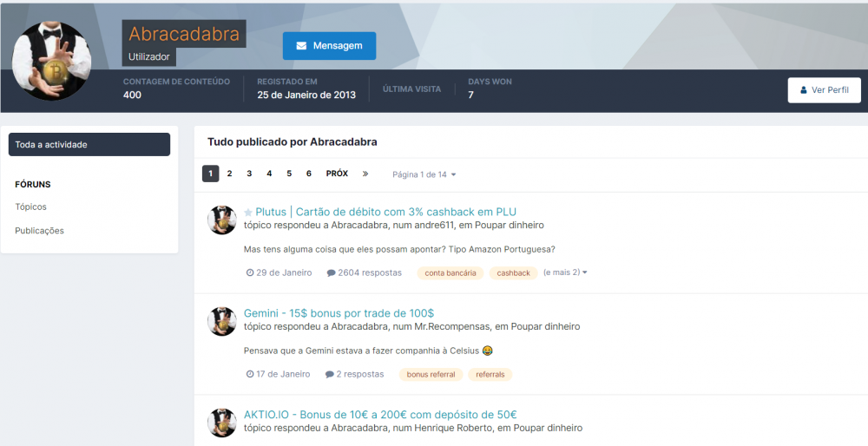Open Tópicos in the forums sidebar
This screenshot has width=868, height=446.
(x=31, y=207)
